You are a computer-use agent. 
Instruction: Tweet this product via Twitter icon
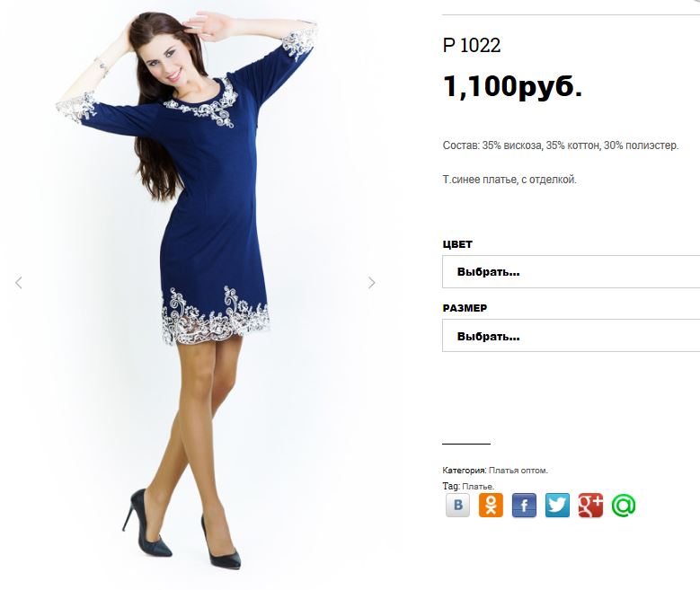[557, 506]
